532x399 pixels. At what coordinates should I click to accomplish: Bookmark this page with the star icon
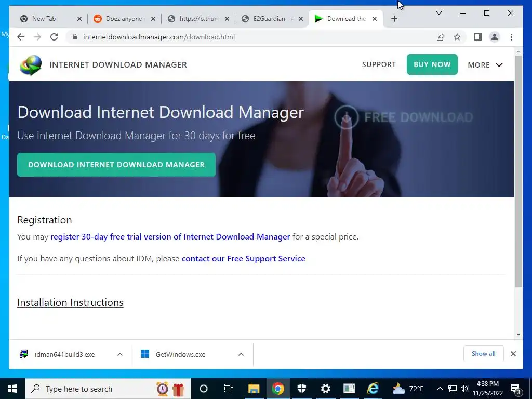[457, 37]
